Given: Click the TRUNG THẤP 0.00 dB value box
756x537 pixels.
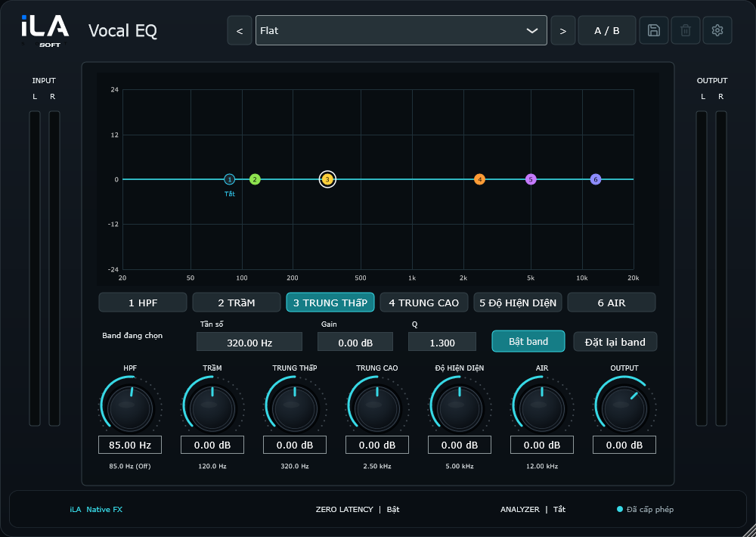Looking at the screenshot, I should tap(295, 445).
